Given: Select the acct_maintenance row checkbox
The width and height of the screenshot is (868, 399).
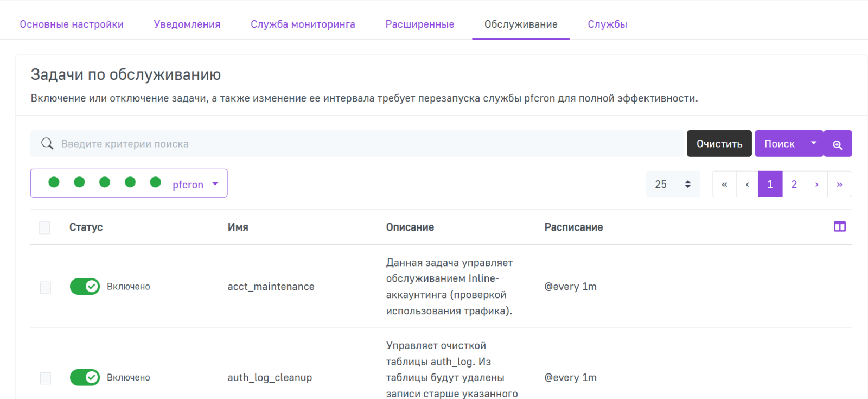Looking at the screenshot, I should [x=46, y=287].
